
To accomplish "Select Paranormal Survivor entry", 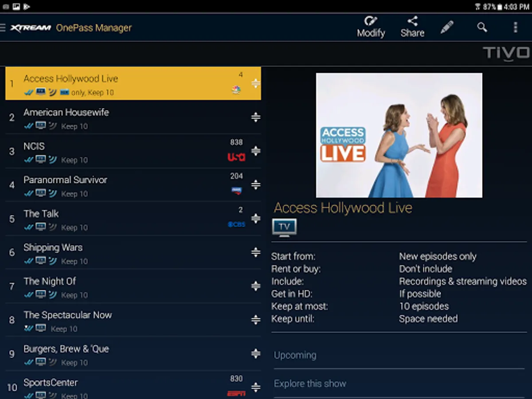I will point(133,185).
